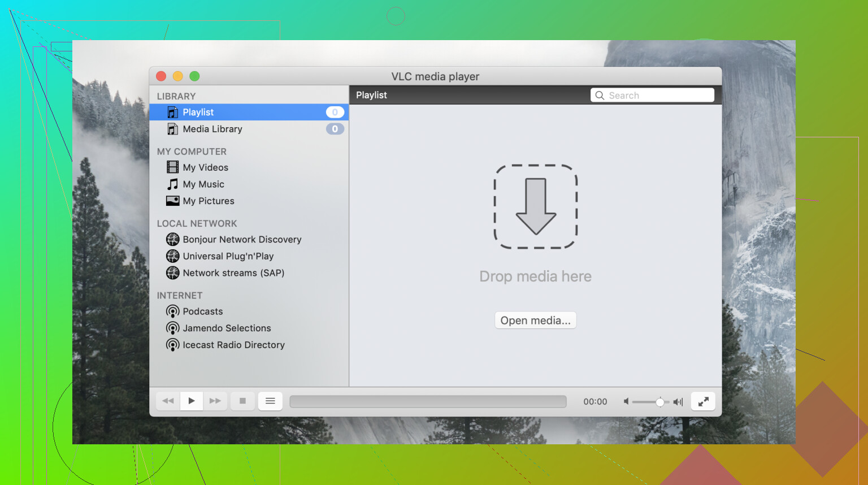This screenshot has height=485, width=868.
Task: Click the Network streams (SAP) globe icon
Action: [x=173, y=273]
